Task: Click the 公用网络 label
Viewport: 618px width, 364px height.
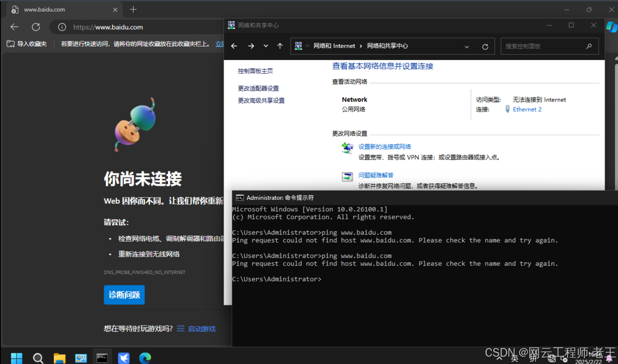Action: (x=354, y=110)
